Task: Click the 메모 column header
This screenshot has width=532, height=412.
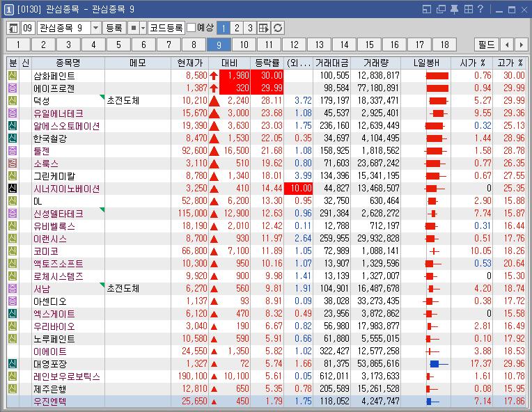Action: 138,63
